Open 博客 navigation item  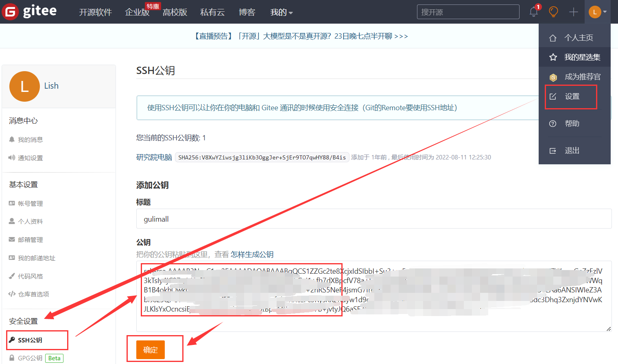[247, 12]
